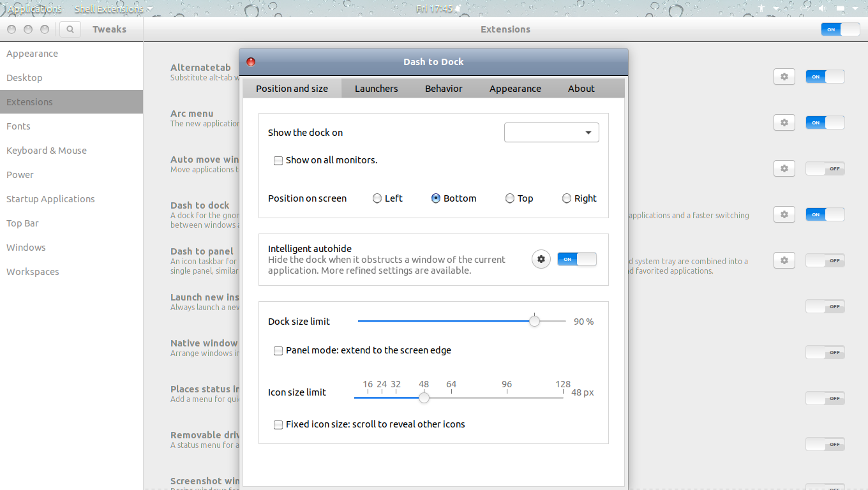Open the Show the dock on dropdown
868x490 pixels.
pos(551,133)
